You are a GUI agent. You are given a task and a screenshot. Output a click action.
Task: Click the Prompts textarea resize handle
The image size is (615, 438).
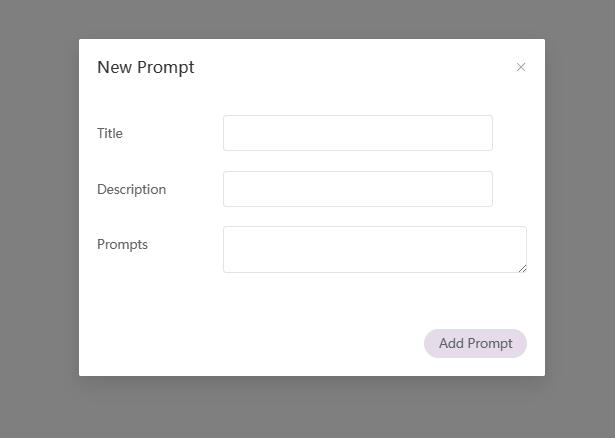click(522, 268)
